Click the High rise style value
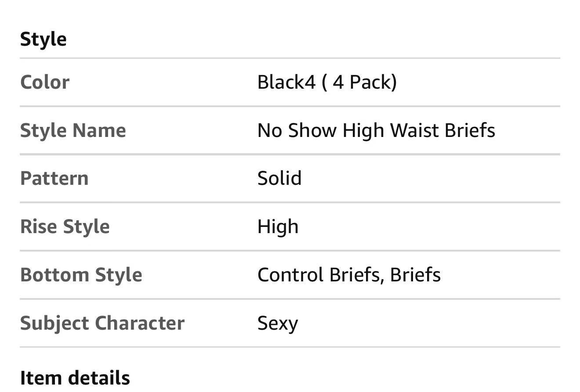Image resolution: width=580 pixels, height=392 pixels. 278,227
